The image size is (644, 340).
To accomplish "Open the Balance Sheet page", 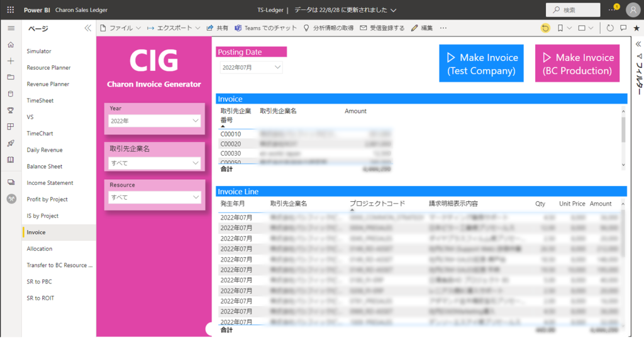I will (45, 167).
